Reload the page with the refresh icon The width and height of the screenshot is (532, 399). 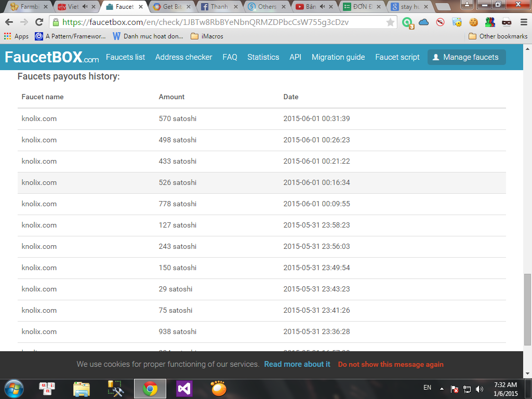pos(39,22)
